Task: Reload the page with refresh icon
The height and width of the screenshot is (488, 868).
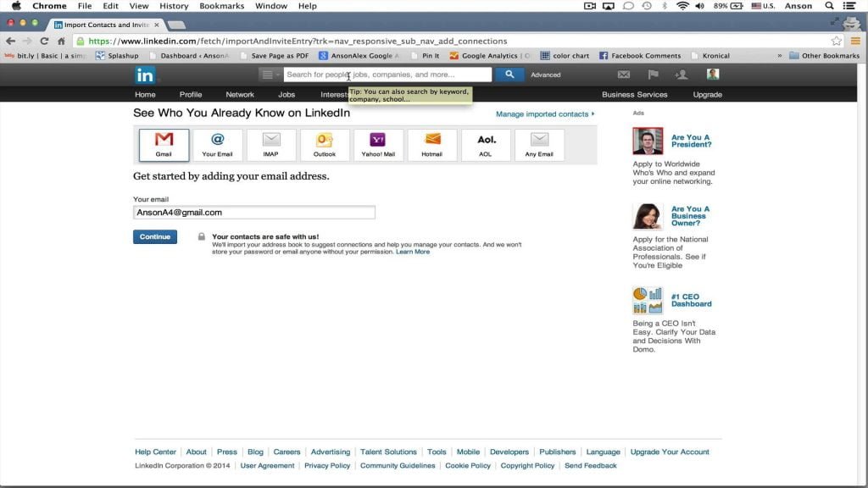Action: point(44,41)
